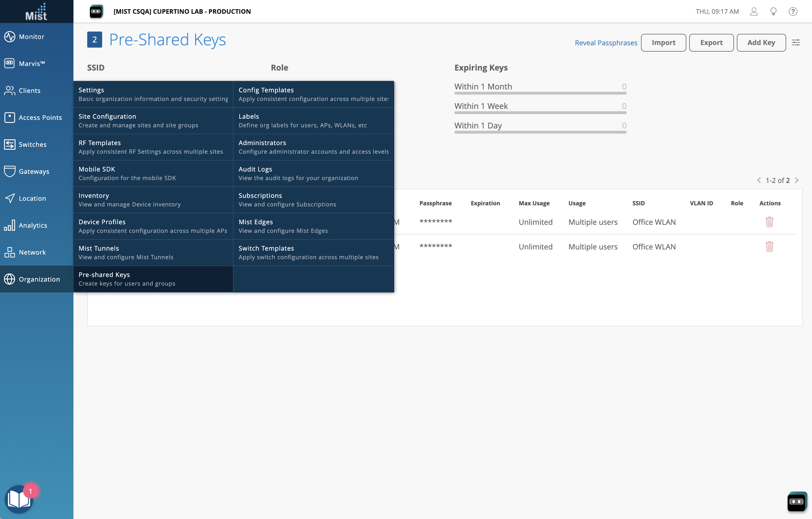Click the Add Key button
812x519 pixels.
tap(761, 42)
